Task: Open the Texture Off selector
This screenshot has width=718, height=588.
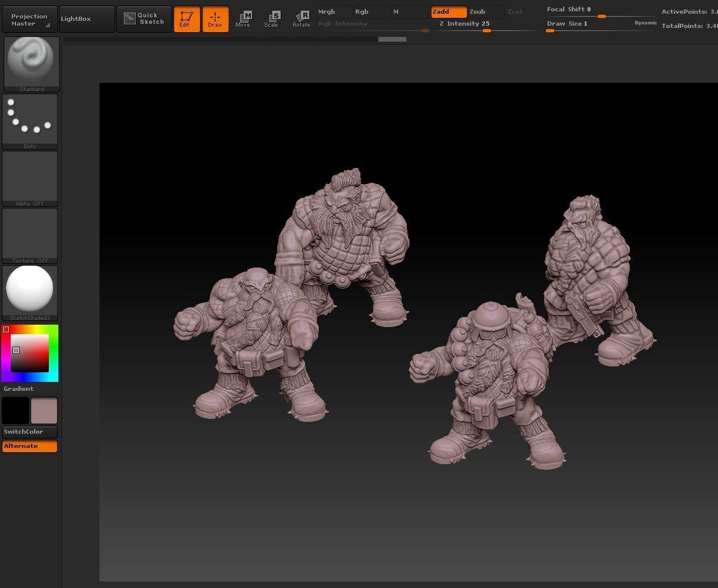Action: coord(30,236)
